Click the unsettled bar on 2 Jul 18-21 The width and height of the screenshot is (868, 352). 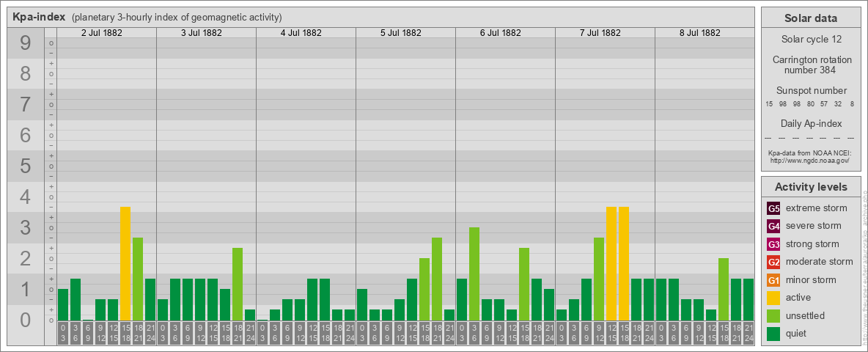138,279
